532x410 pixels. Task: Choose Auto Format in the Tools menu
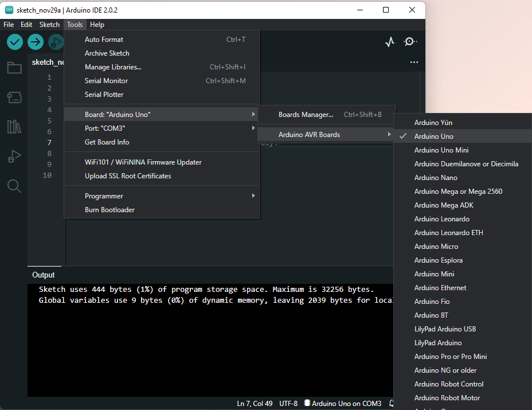tap(162, 40)
